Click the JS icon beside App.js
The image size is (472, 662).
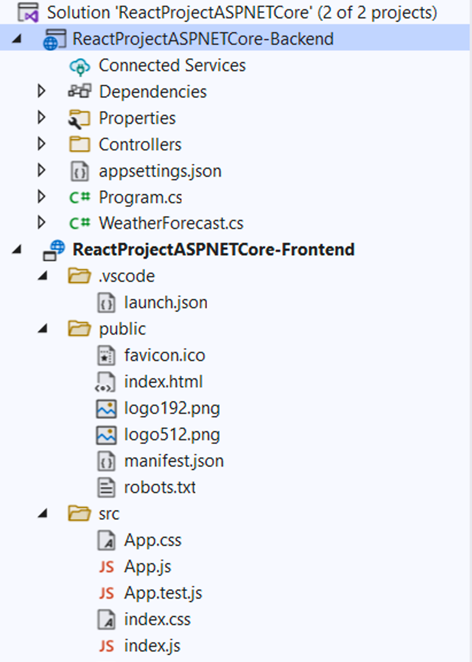coord(106,567)
